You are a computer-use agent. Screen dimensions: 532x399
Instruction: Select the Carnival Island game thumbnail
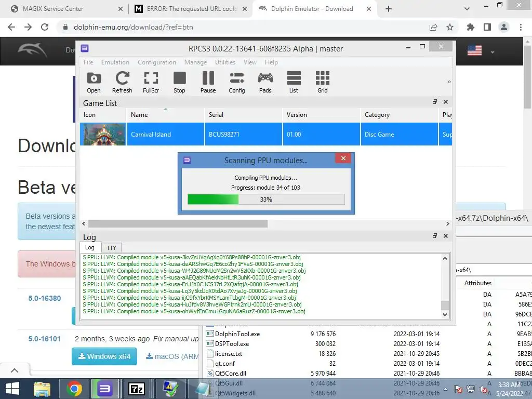pos(103,135)
